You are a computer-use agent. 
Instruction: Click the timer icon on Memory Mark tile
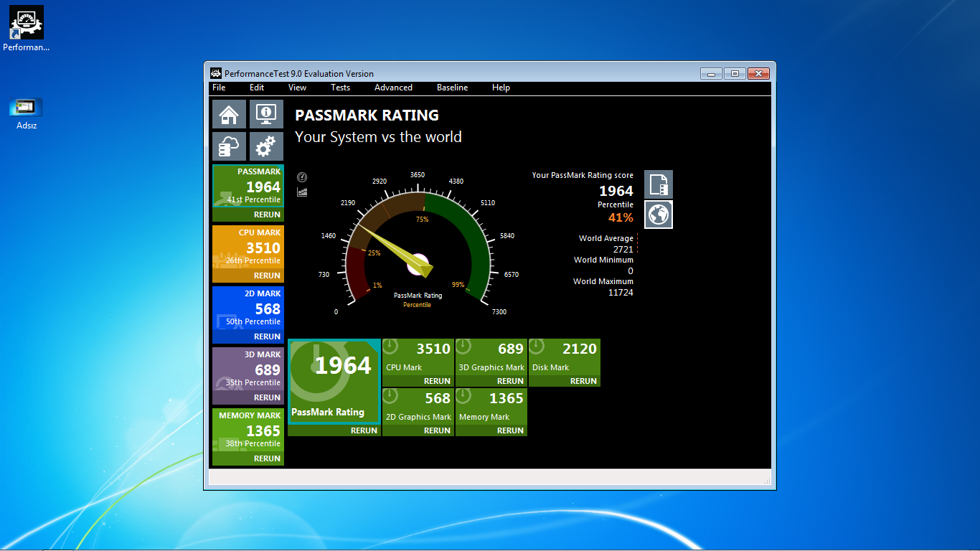point(464,396)
